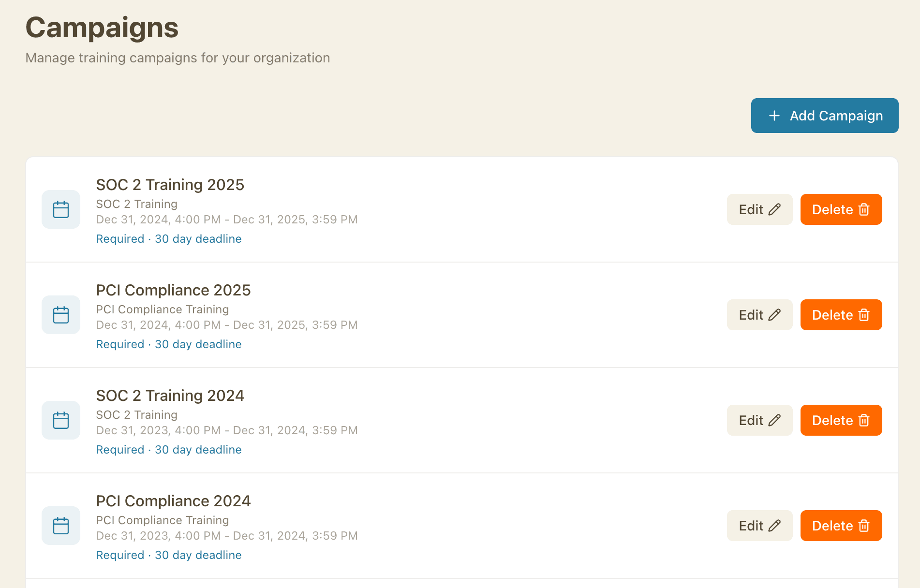Click 30 day deadline under PCI Compliance 2025
920x588 pixels.
pos(198,344)
